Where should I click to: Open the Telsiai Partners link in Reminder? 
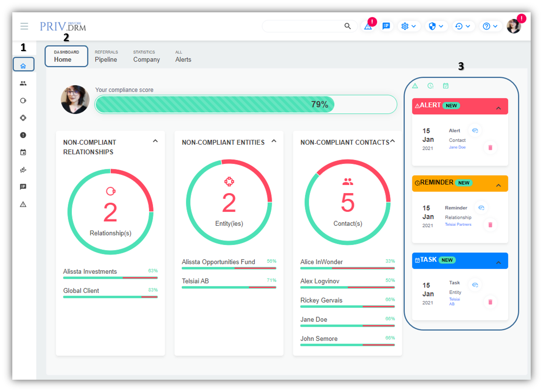[x=458, y=225]
